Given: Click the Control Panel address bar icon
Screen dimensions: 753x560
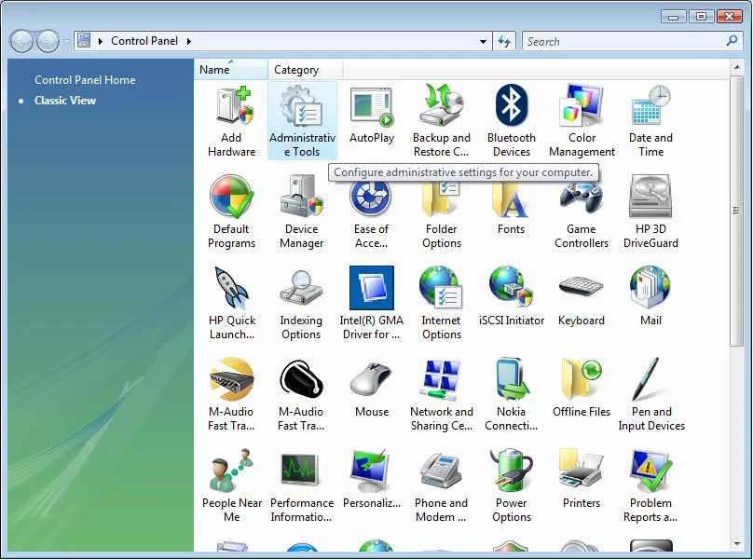Looking at the screenshot, I should (84, 41).
